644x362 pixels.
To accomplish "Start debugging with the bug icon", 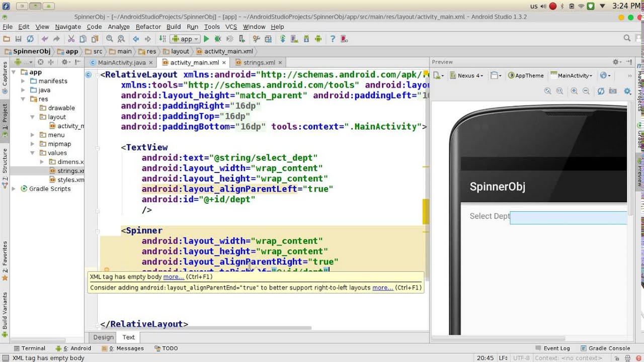I will point(218,39).
